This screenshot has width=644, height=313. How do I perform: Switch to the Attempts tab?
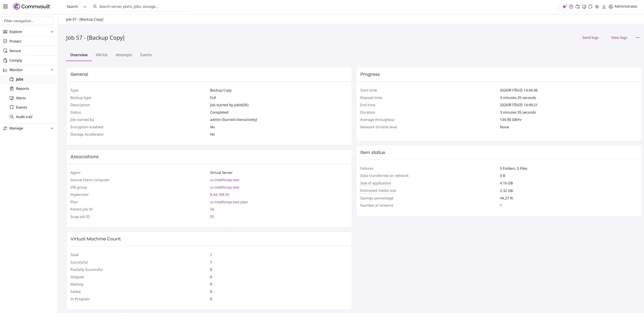[124, 55]
